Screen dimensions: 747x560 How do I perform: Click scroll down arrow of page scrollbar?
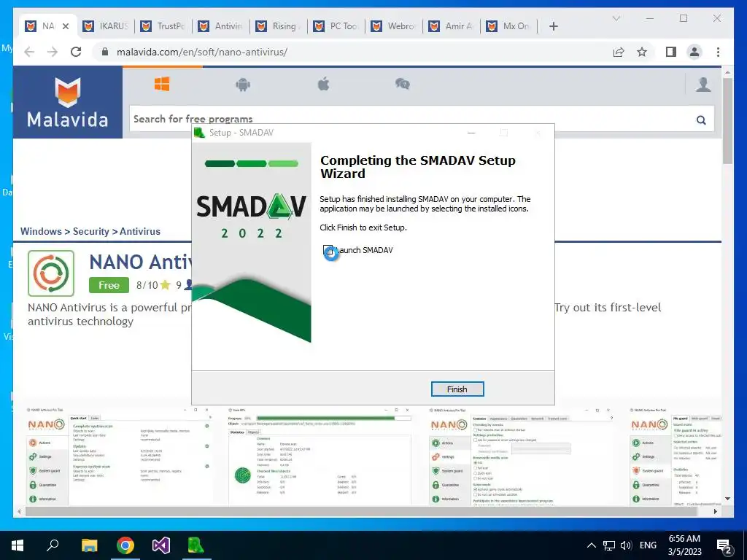tap(727, 499)
